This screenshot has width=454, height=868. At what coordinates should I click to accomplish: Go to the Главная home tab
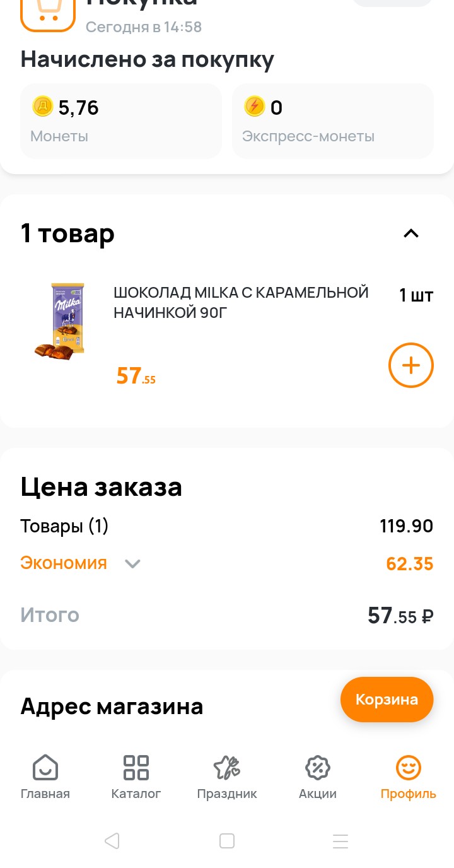coord(45,777)
